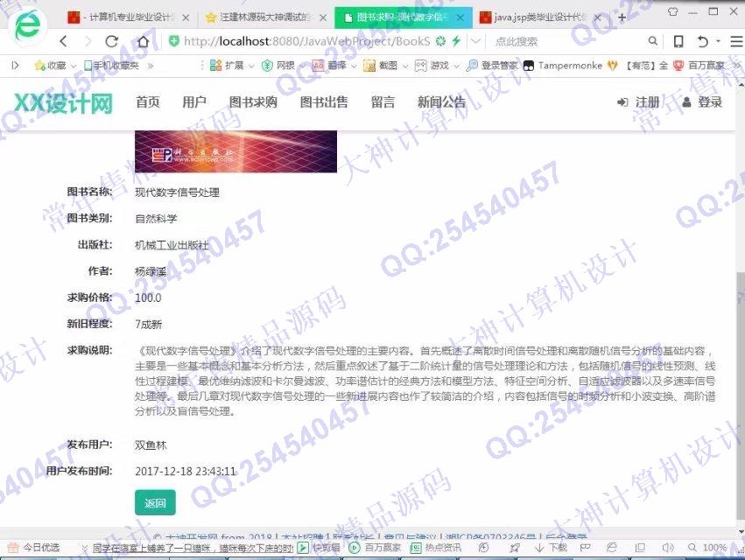Open the Tampermonkey extension
The width and height of the screenshot is (745, 560).
point(563,66)
